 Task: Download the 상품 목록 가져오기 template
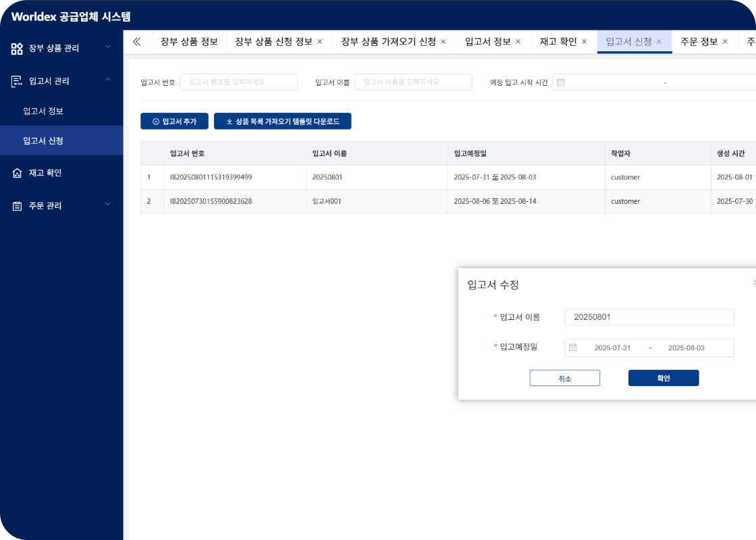(x=282, y=122)
